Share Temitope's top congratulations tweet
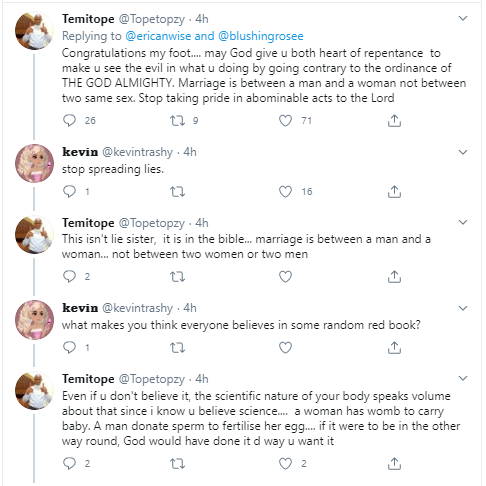The image size is (486, 486). coord(394,120)
